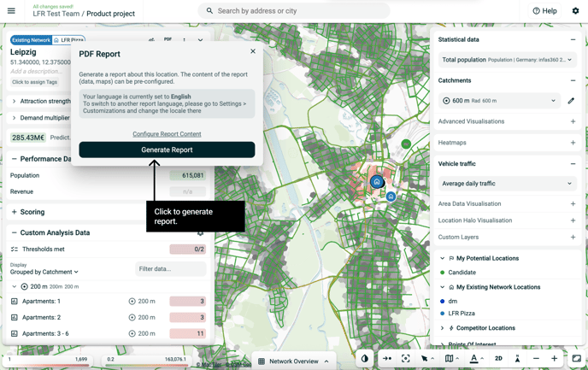This screenshot has height=370, width=588.
Task: Expand Competitor Locations group
Action: (x=442, y=328)
